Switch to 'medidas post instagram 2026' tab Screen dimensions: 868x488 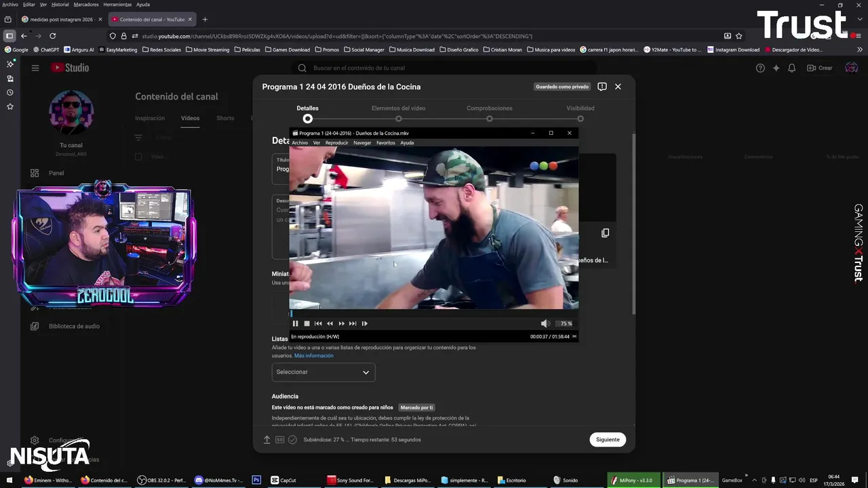62,19
